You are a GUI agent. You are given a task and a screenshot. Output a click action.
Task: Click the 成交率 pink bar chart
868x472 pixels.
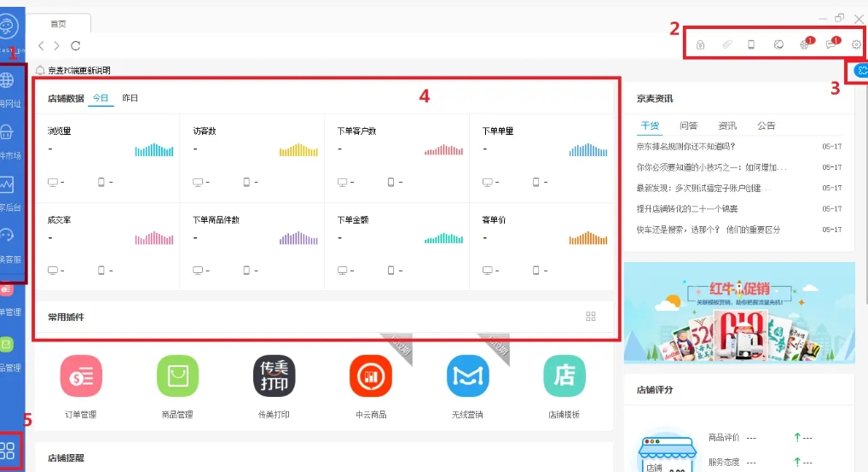click(x=153, y=238)
